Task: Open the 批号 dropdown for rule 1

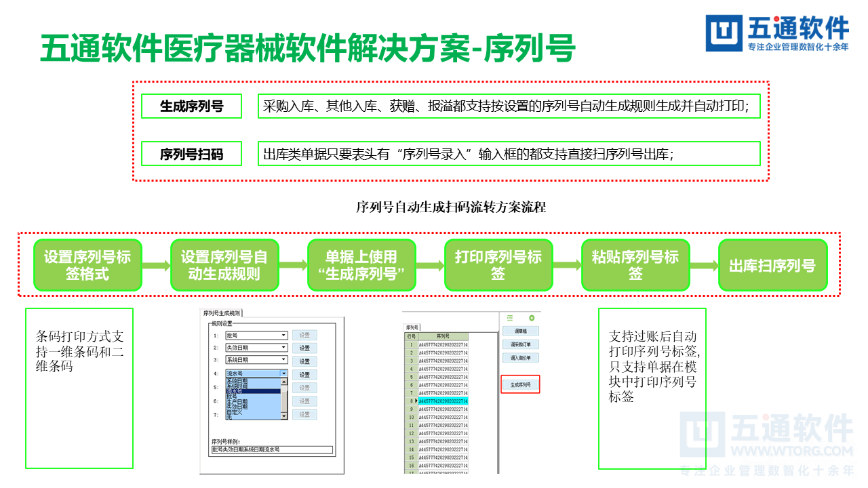Action: (x=283, y=335)
